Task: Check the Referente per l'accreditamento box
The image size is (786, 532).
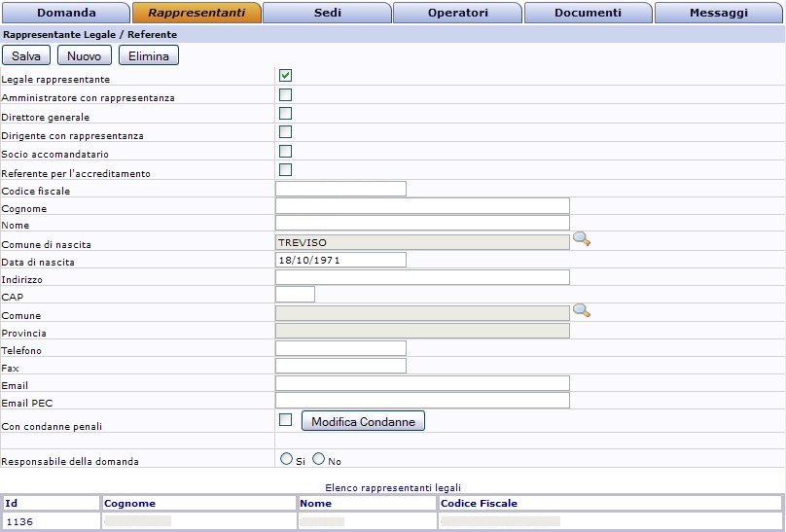Action: [x=285, y=170]
